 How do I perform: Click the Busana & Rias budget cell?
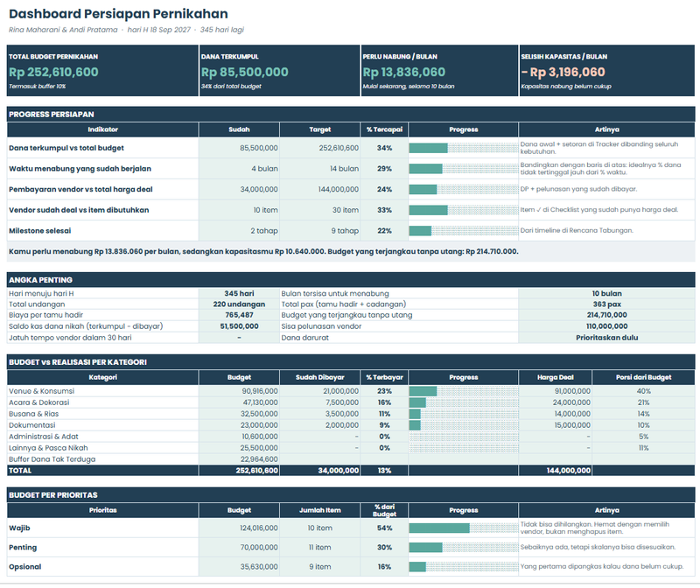pos(239,414)
